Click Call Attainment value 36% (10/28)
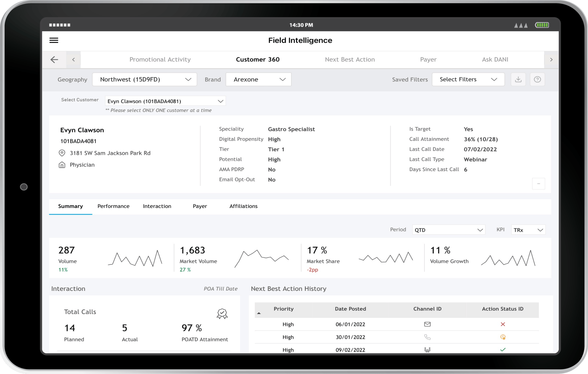The width and height of the screenshot is (588, 374). (481, 139)
